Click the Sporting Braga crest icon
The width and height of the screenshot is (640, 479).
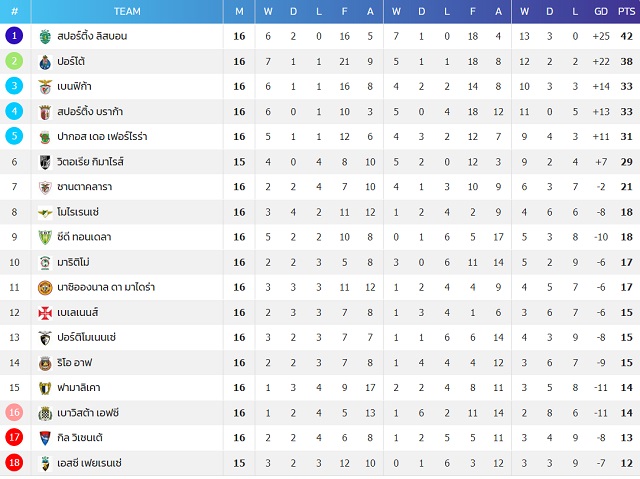pos(45,112)
